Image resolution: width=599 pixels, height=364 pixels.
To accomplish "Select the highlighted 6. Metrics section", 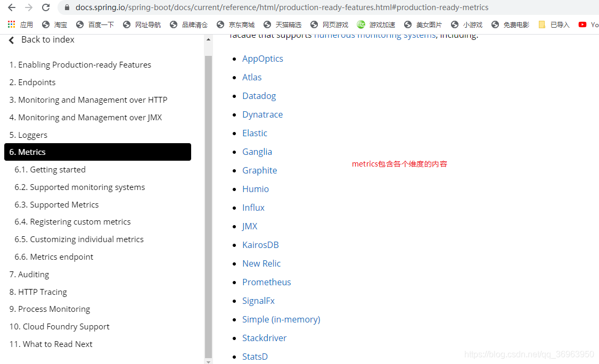I will pyautogui.click(x=28, y=152).
